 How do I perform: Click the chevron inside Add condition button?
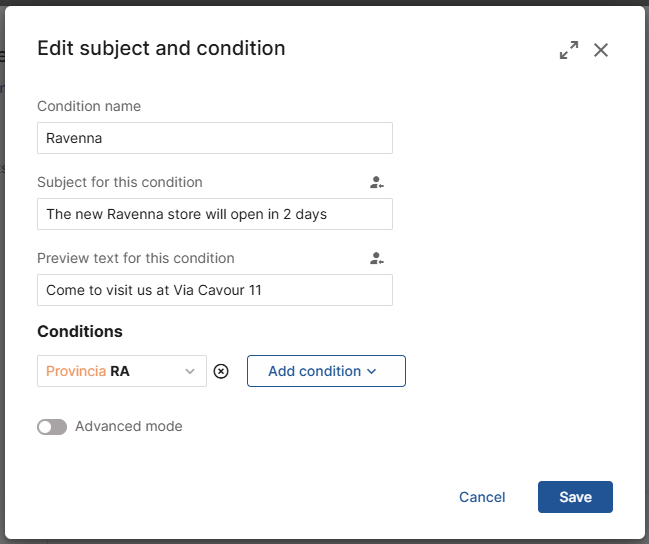(372, 372)
